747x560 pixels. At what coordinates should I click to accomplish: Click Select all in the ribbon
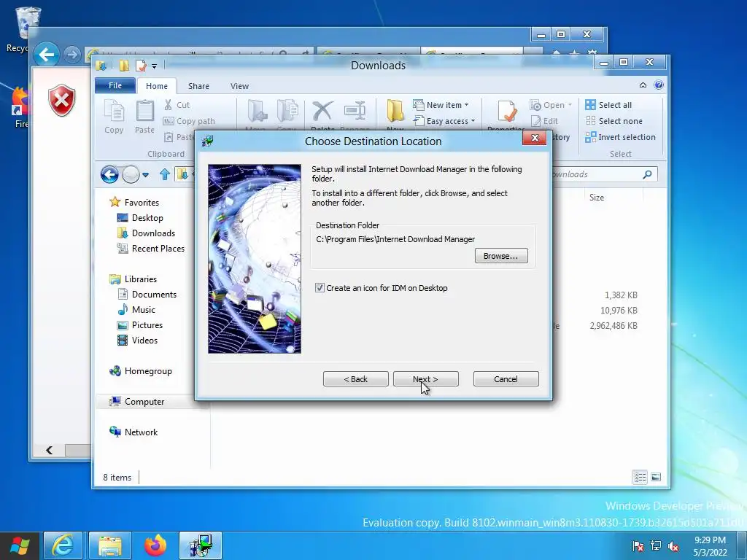point(609,105)
